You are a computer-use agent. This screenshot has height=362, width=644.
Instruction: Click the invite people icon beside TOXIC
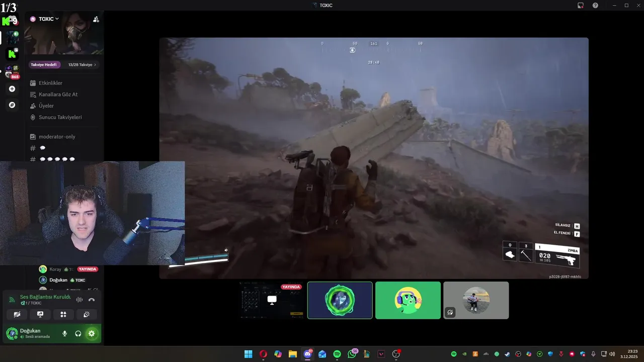click(96, 19)
